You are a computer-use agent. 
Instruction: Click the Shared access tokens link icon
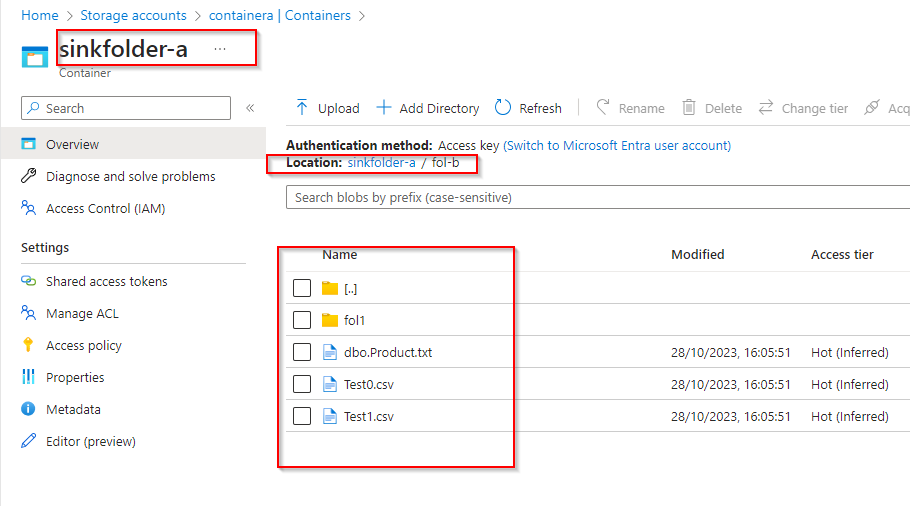click(28, 281)
